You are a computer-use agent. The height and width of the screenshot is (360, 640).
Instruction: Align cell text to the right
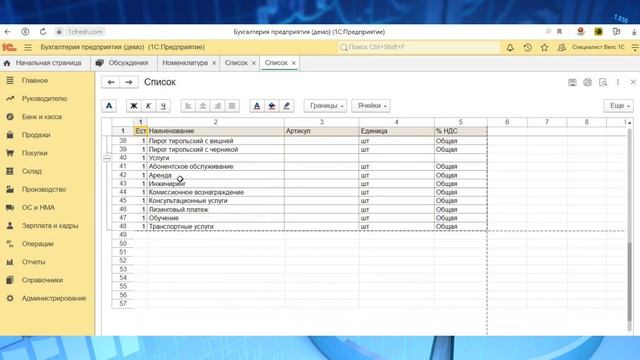tap(218, 106)
